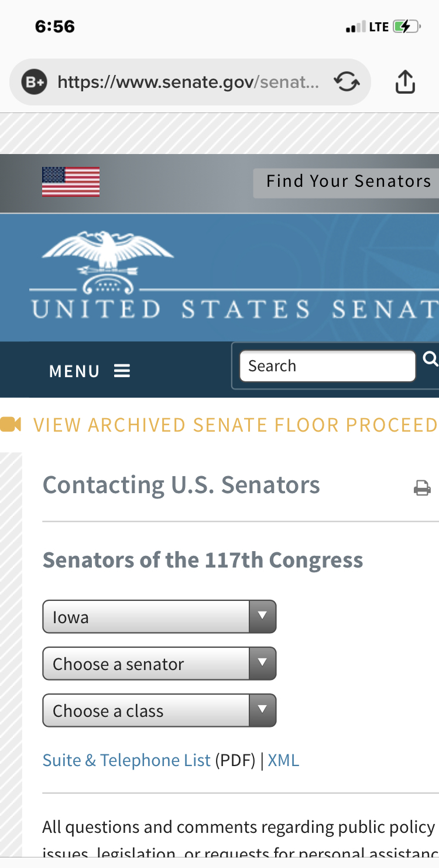The height and width of the screenshot is (868, 439).
Task: Open Suite & Telephone List link
Action: pos(126,760)
